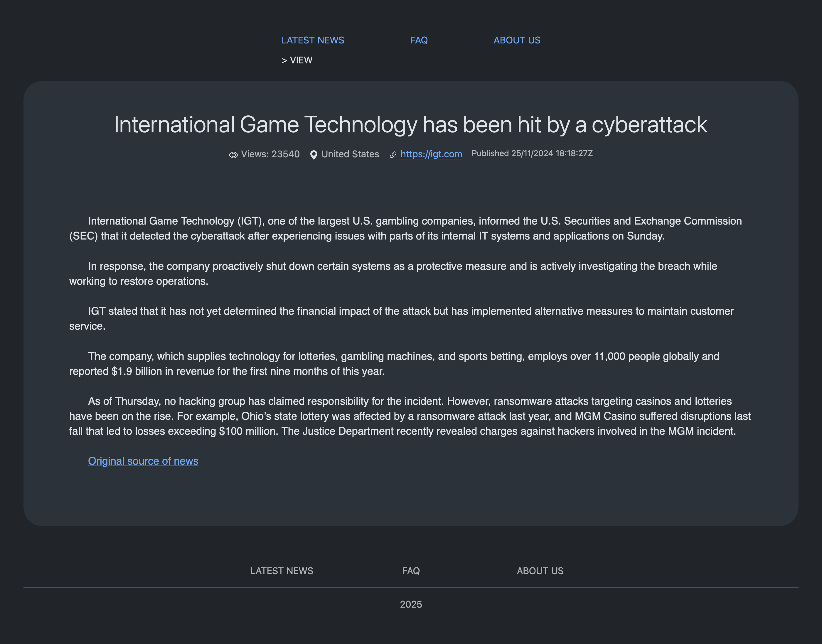Click the > VIEW breadcrumb item

tap(297, 60)
